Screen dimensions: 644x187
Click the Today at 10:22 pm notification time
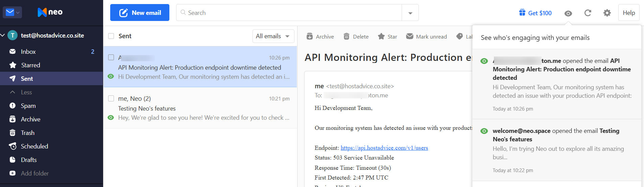point(513,170)
